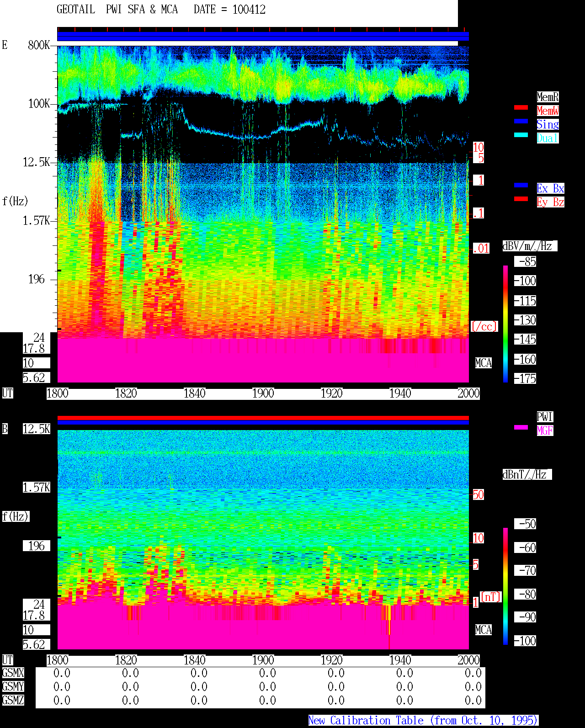Click the MemR legend label
585x728 pixels.
click(x=548, y=97)
